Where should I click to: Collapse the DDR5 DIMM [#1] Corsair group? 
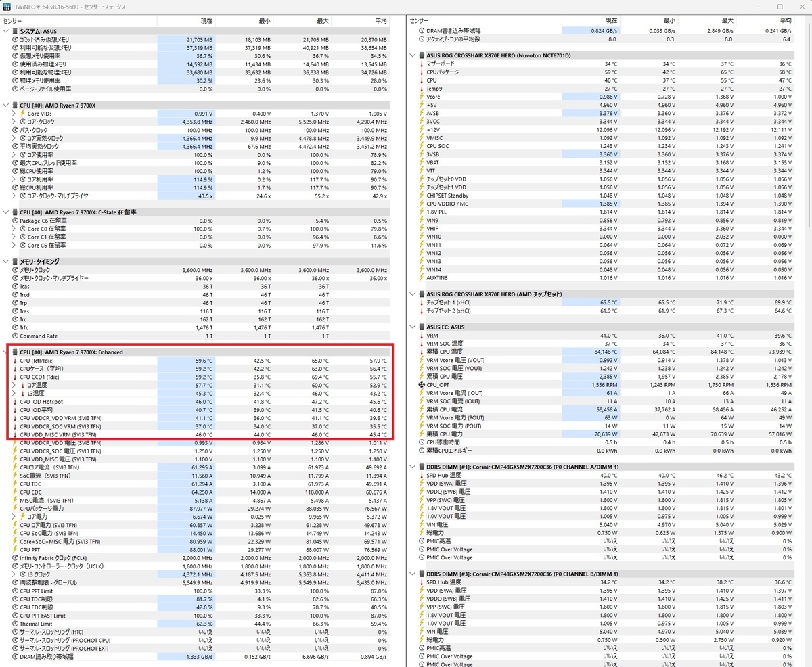tap(413, 467)
